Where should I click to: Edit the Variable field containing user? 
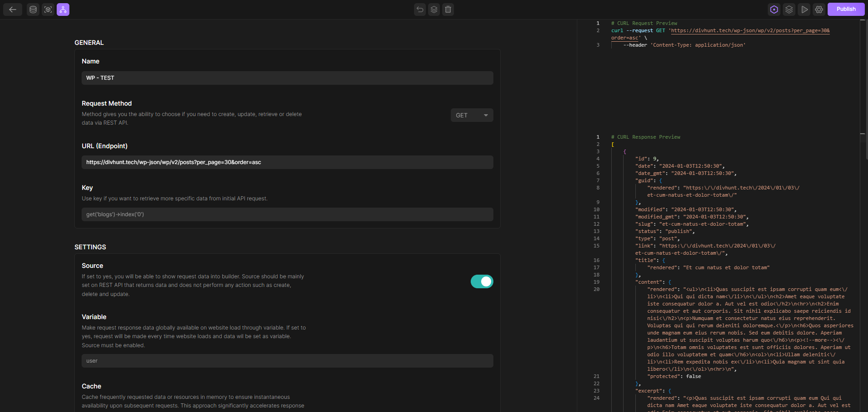(287, 361)
